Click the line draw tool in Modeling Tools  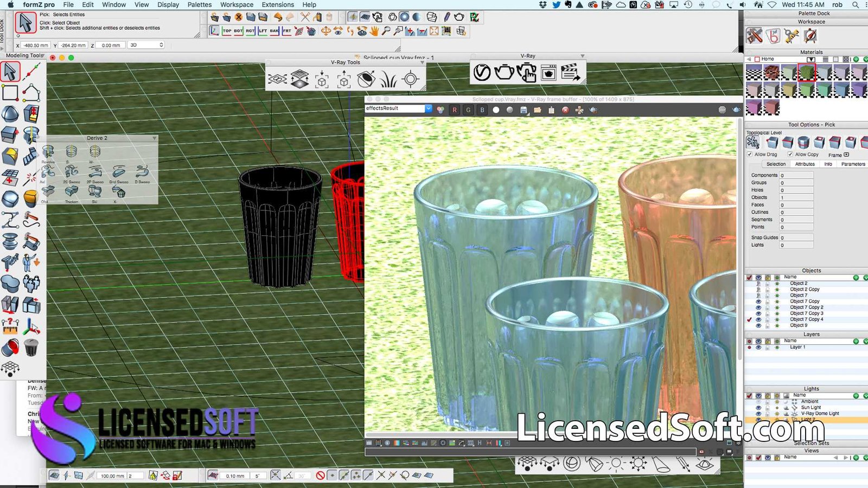(x=31, y=72)
